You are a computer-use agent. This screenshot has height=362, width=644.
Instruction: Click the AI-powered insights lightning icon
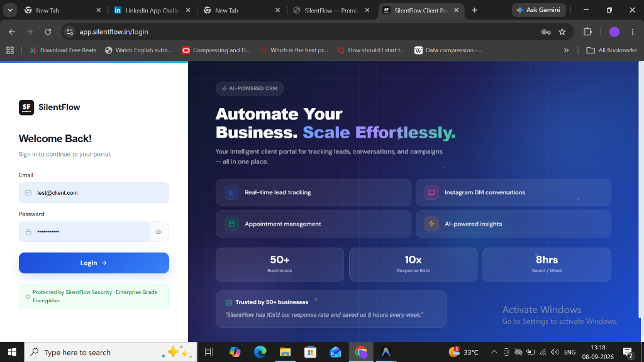point(431,224)
